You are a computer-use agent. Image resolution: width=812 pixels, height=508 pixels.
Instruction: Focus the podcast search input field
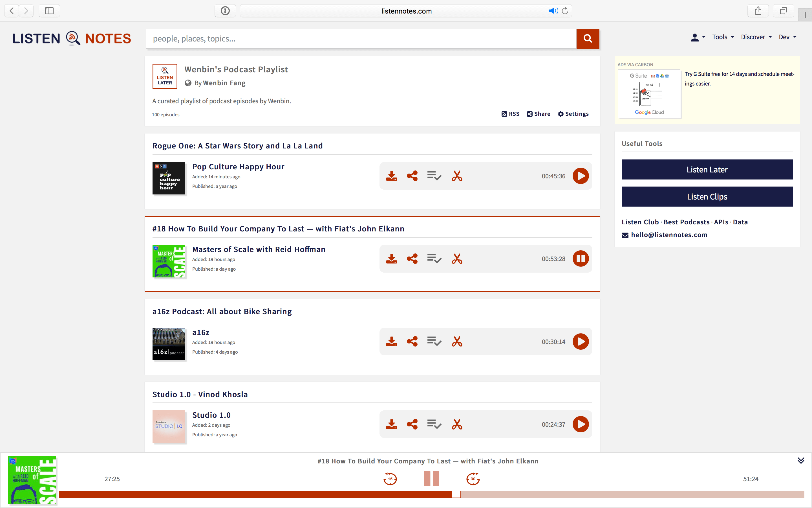(361, 39)
